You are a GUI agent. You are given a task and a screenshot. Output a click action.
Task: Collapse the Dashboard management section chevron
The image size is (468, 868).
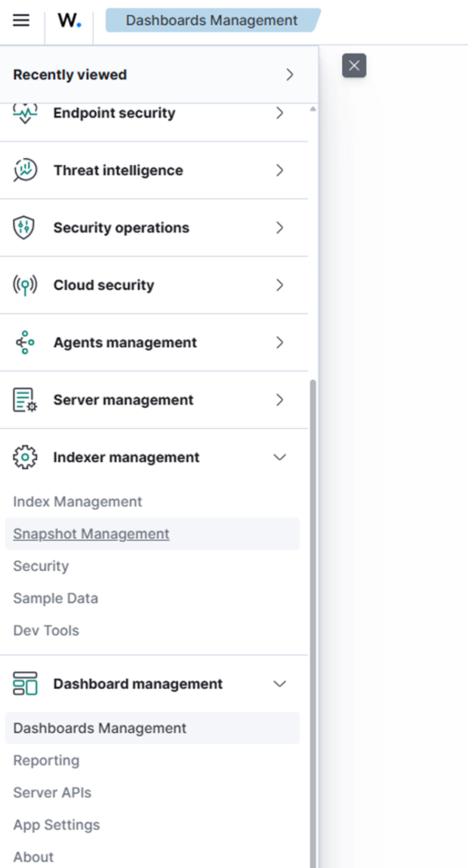click(279, 683)
